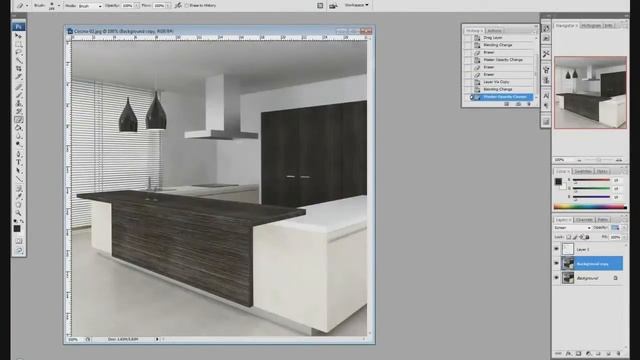The image size is (640, 360).
Task: Open the Screen blend mode dropdown
Action: [x=572, y=228]
